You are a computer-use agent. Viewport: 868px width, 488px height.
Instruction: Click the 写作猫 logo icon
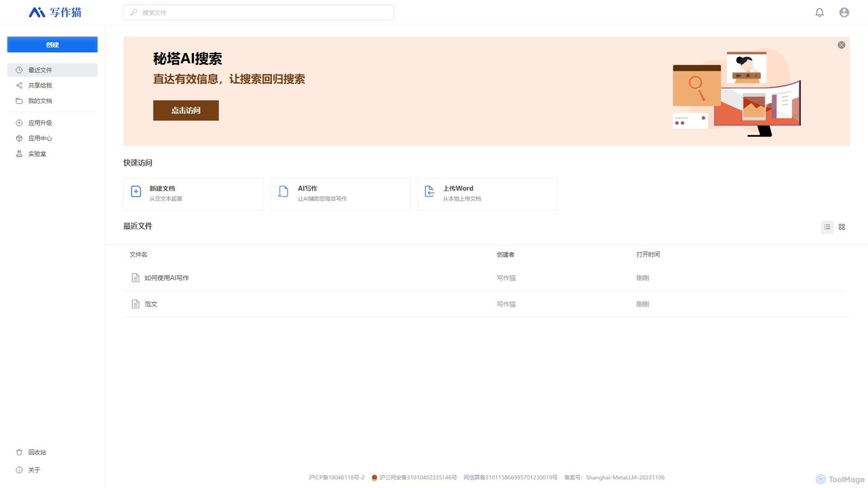coord(37,12)
